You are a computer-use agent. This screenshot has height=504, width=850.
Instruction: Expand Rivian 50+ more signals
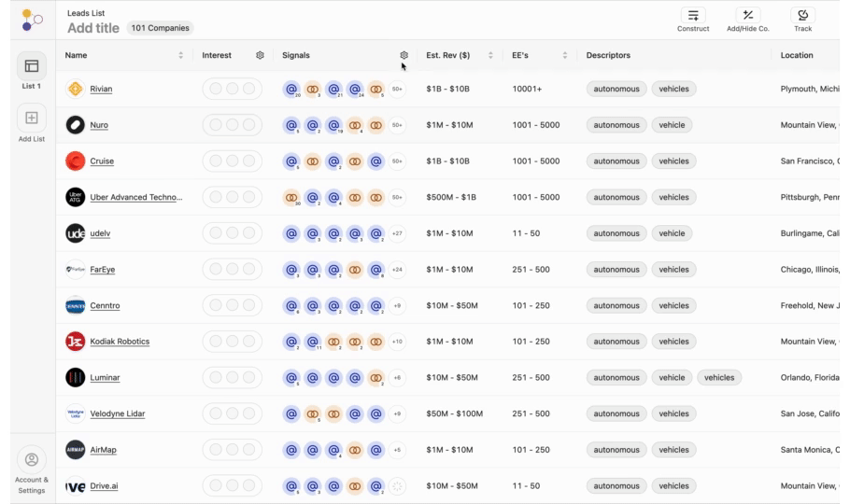[x=397, y=89]
